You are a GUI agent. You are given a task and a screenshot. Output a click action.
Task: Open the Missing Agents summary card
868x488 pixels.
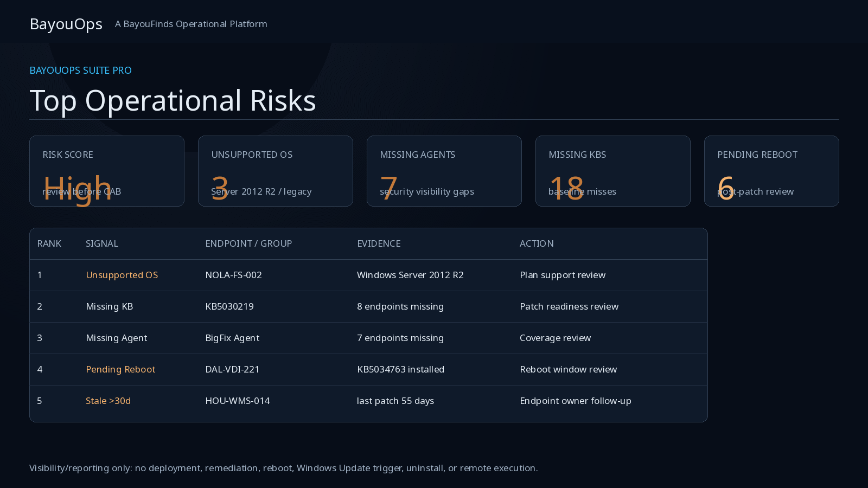tap(444, 171)
